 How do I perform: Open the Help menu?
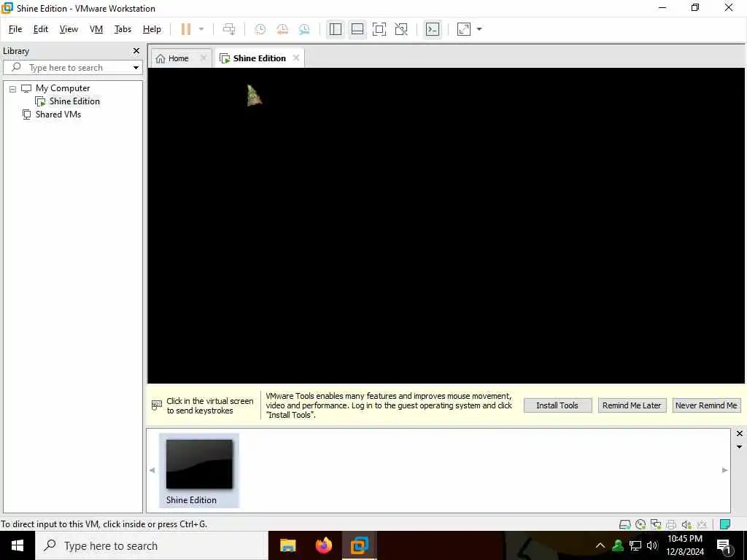click(152, 29)
